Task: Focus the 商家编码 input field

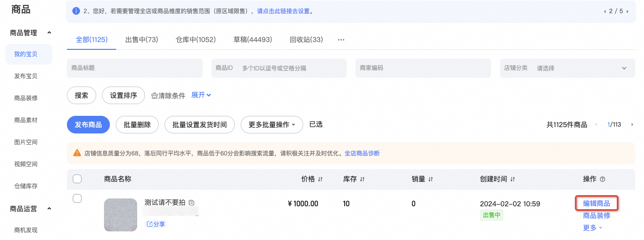Action: 423,68
